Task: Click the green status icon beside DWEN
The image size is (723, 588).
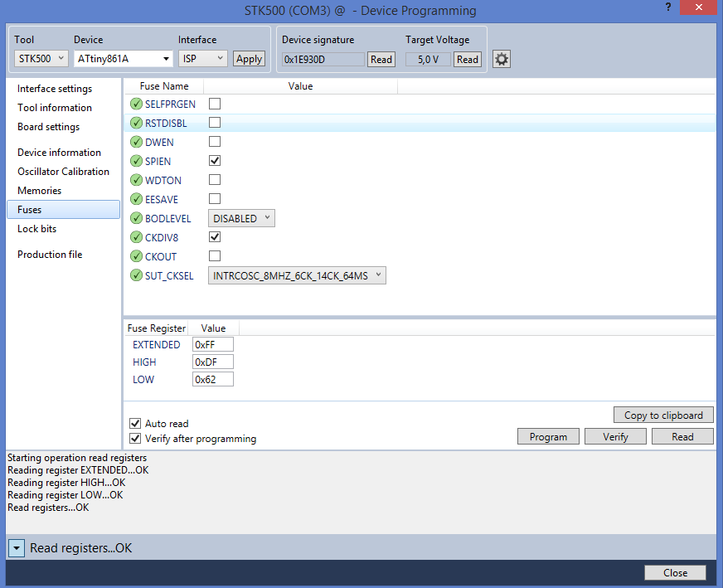Action: tap(136, 142)
